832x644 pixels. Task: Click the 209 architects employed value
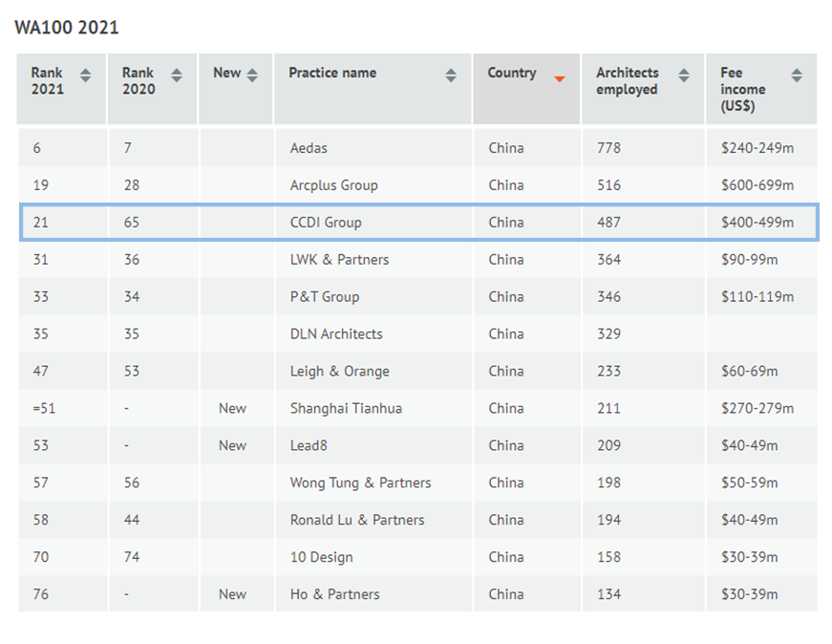coord(608,445)
